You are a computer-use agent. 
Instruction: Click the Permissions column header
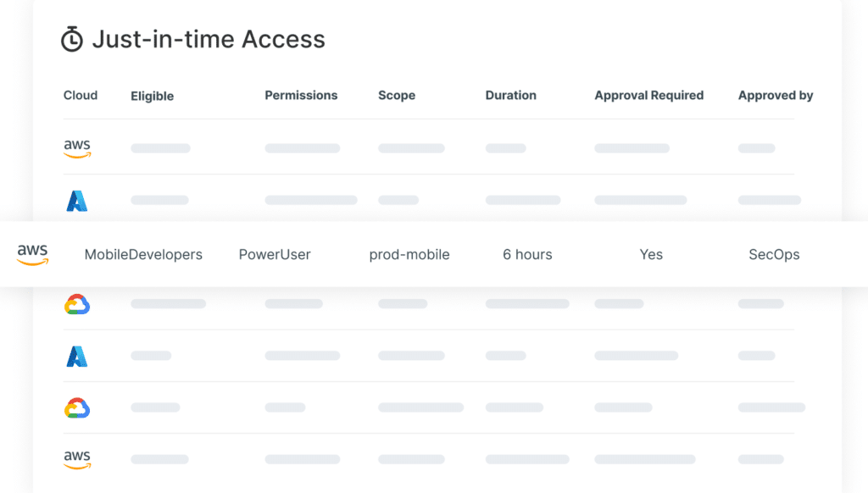301,95
